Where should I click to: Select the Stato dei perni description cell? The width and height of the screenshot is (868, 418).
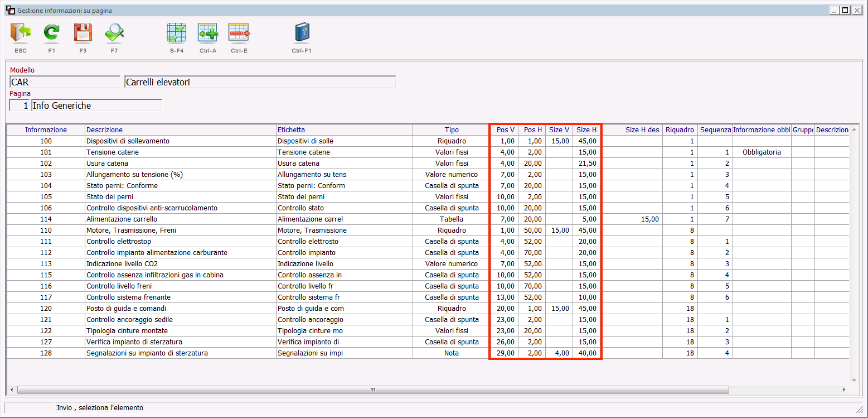coord(181,197)
